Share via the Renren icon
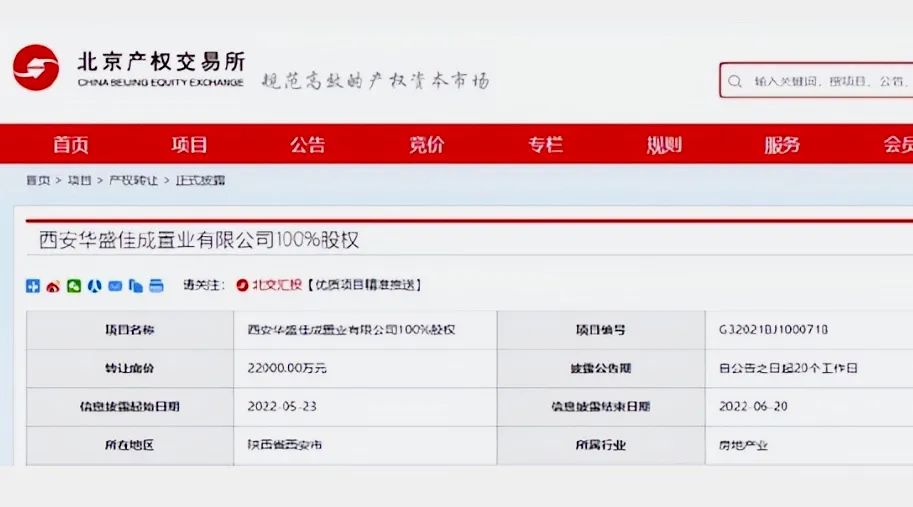This screenshot has height=507, width=913. tap(94, 286)
